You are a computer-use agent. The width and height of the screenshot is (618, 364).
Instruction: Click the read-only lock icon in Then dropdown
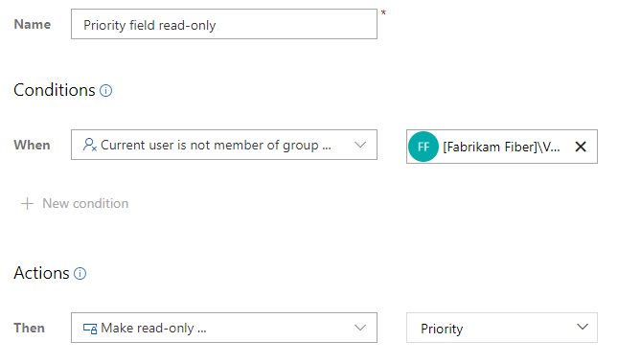coord(90,329)
